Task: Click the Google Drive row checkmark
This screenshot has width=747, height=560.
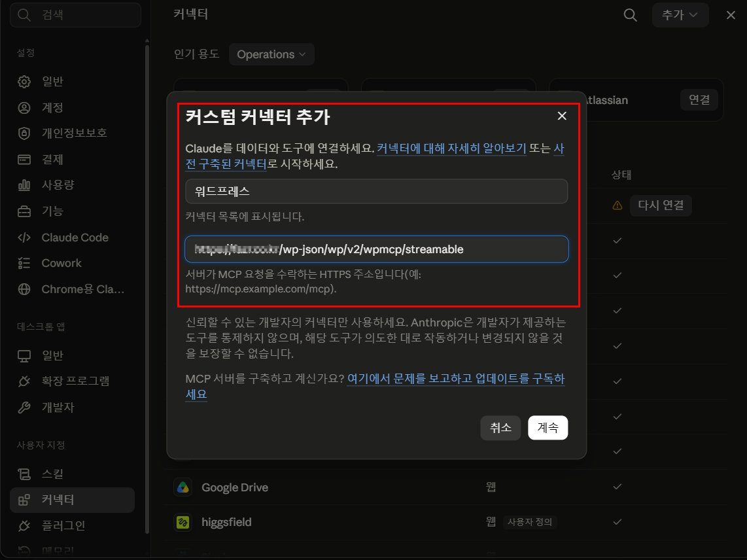Action: pos(617,487)
